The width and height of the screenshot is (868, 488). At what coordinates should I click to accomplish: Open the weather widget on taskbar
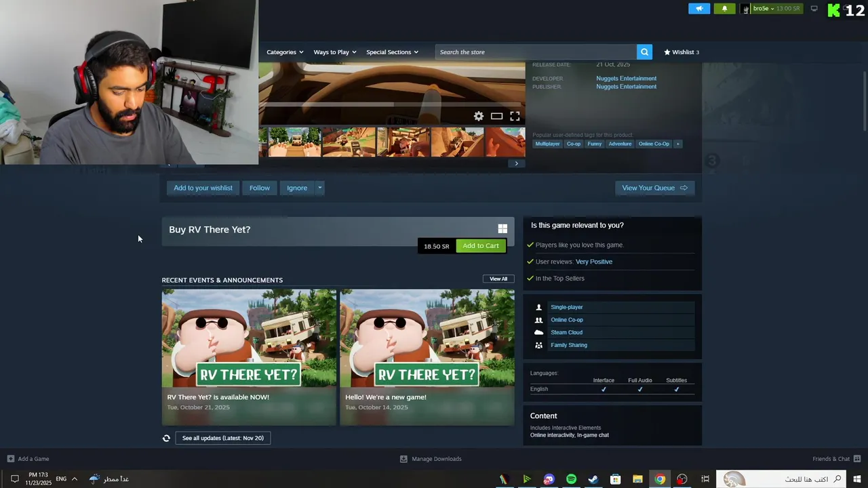pyautogui.click(x=108, y=479)
